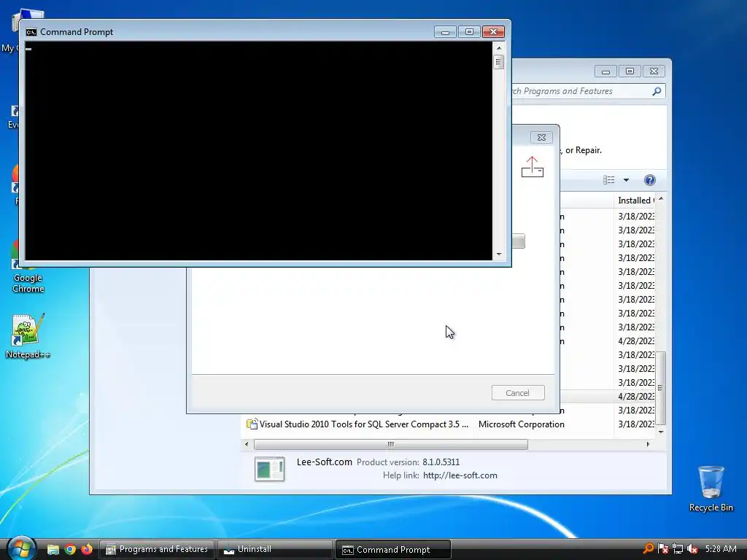The image size is (747, 560).
Task: Click the magnifier icon in Programs and Features search
Action: 657,91
